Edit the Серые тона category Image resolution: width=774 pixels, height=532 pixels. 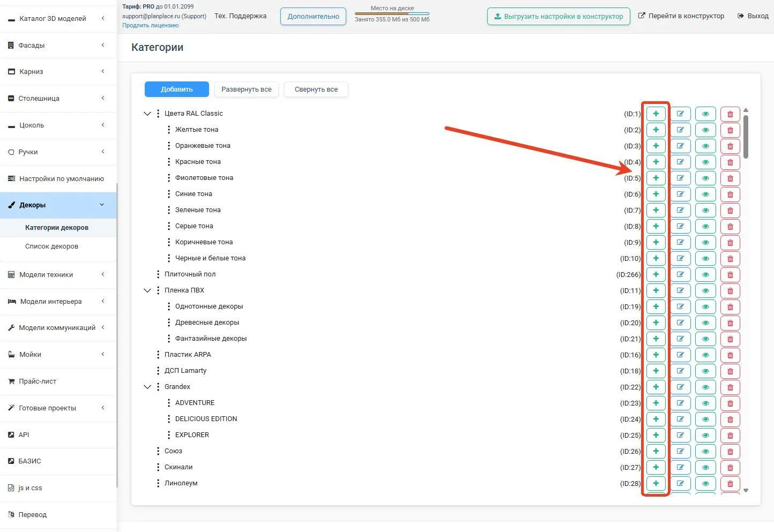coord(680,226)
